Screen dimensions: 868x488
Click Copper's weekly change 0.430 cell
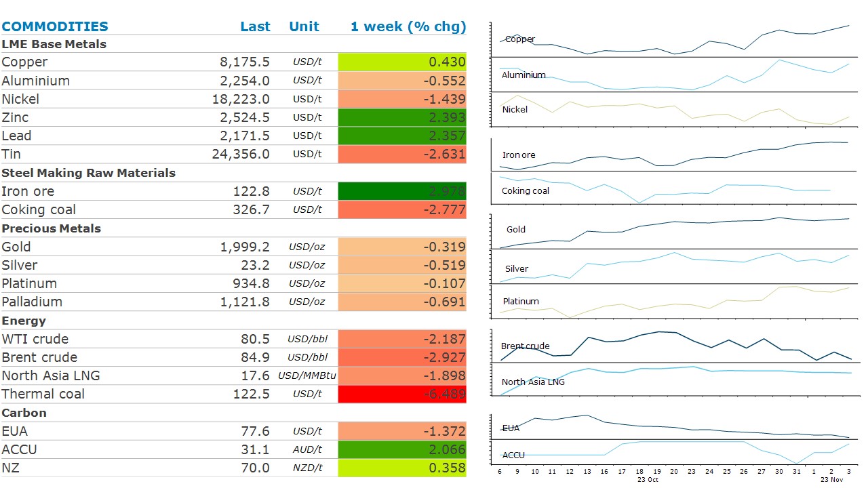pyautogui.click(x=402, y=62)
